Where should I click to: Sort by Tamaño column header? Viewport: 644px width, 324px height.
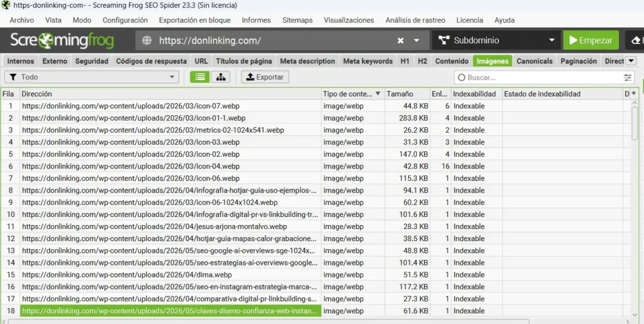[x=407, y=94]
